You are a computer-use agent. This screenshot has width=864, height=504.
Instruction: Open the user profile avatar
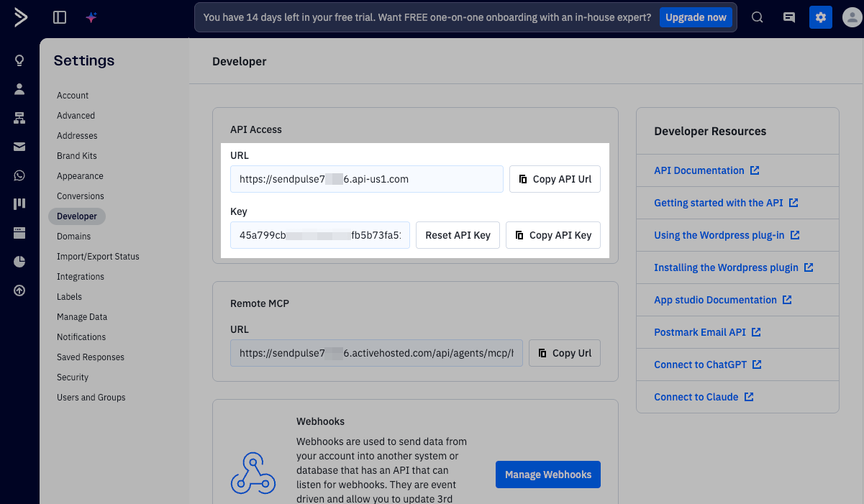click(852, 17)
